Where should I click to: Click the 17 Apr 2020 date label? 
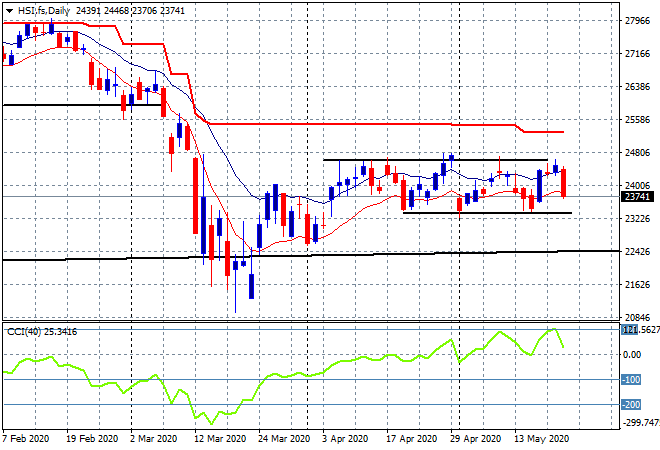pyautogui.click(x=412, y=439)
